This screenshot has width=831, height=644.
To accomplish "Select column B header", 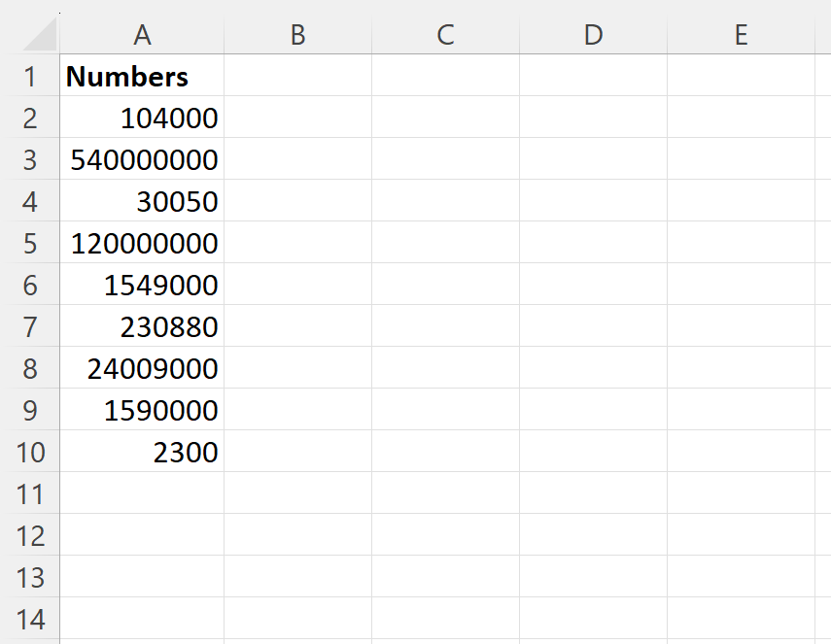I will point(296,34).
